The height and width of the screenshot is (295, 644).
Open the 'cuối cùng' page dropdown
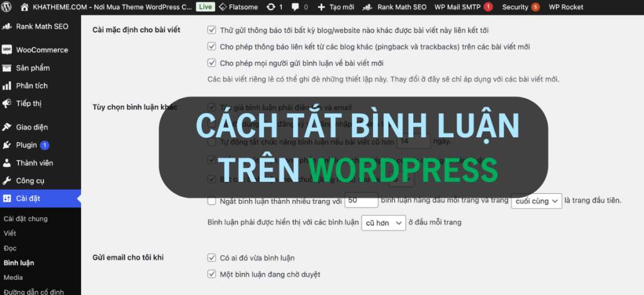pyautogui.click(x=536, y=201)
